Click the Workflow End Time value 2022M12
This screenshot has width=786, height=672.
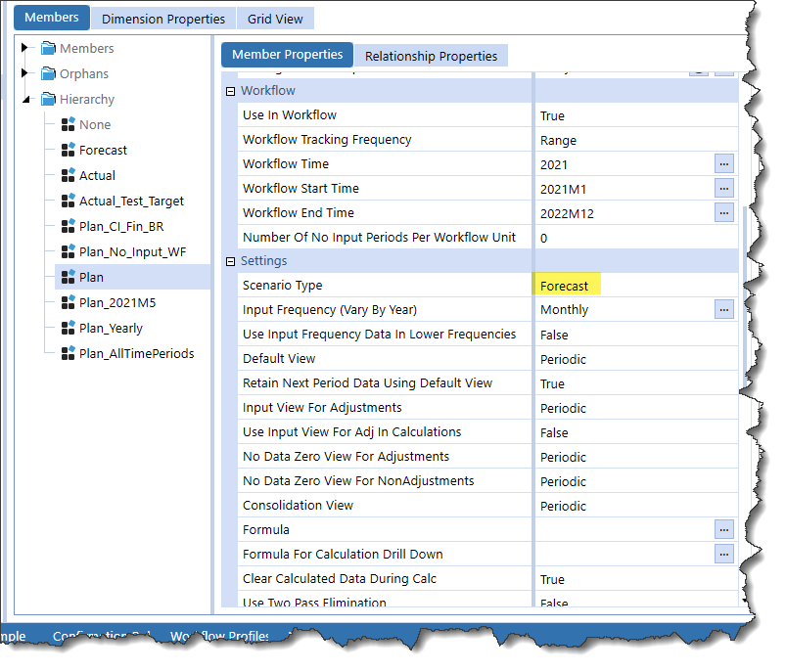(567, 214)
